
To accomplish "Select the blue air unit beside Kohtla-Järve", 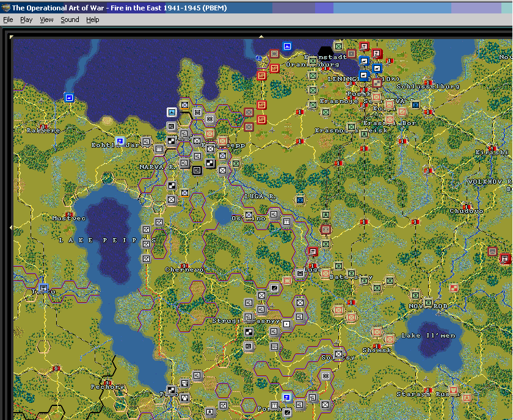I will (x=120, y=141).
